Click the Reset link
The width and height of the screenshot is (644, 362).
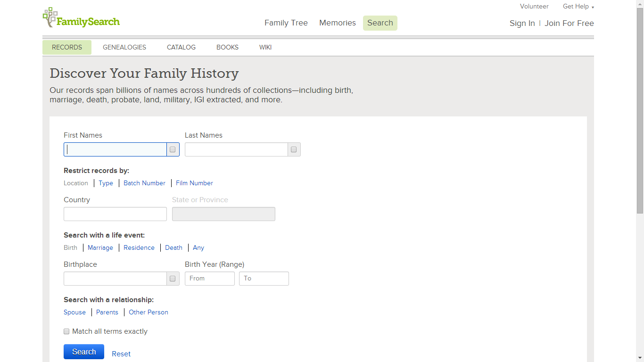(x=121, y=354)
